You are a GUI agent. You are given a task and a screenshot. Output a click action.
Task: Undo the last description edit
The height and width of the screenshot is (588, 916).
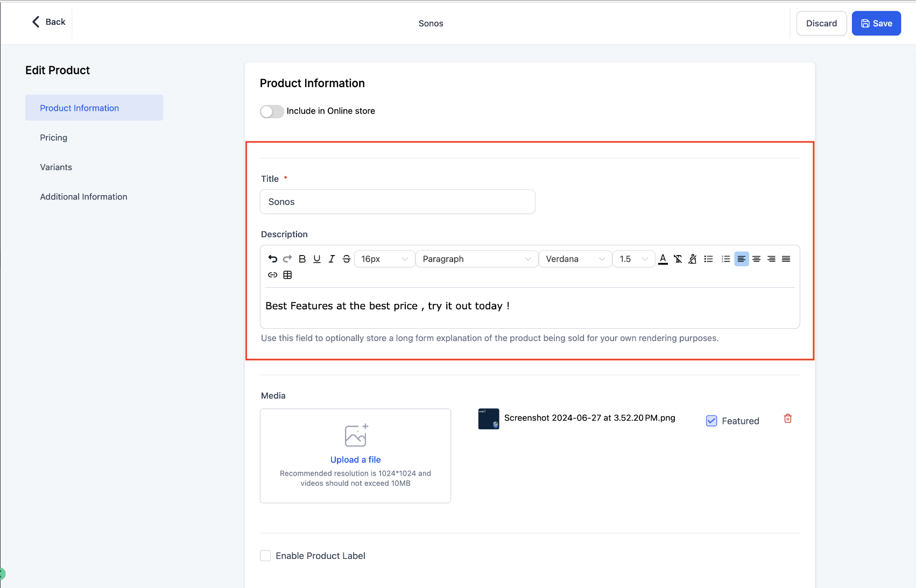click(x=273, y=259)
